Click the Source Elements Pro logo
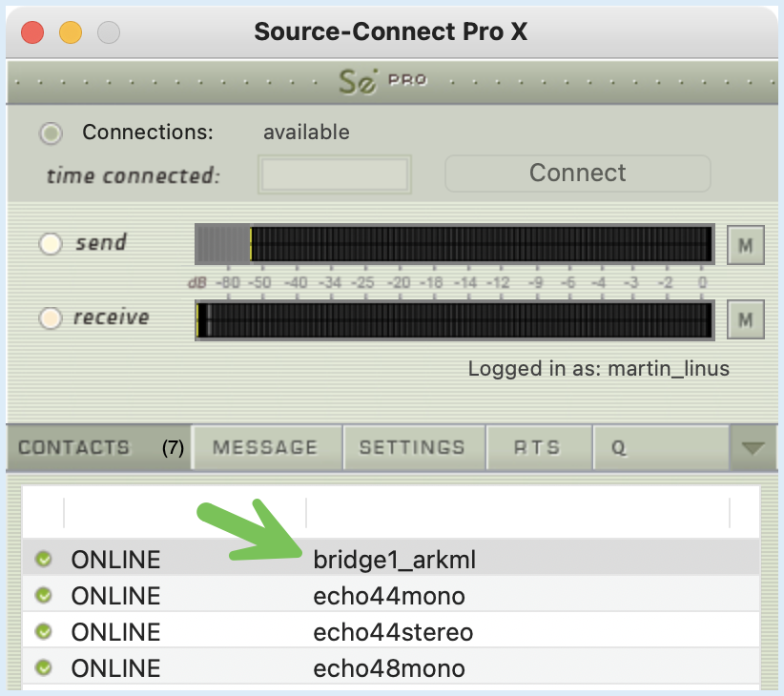The height and width of the screenshot is (696, 784). point(383,82)
